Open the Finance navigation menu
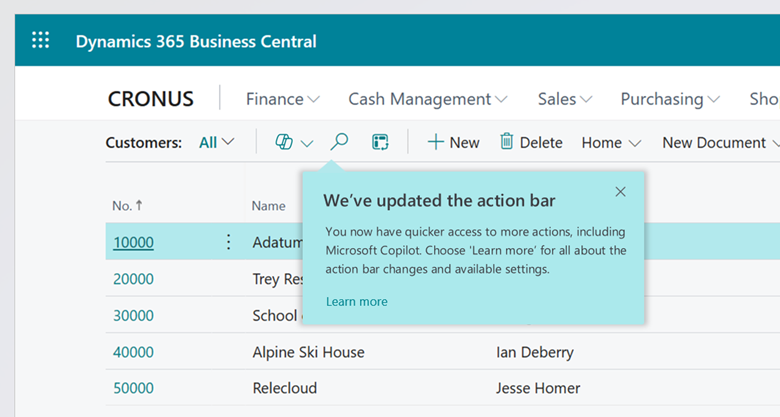The width and height of the screenshot is (780, 417). [283, 99]
